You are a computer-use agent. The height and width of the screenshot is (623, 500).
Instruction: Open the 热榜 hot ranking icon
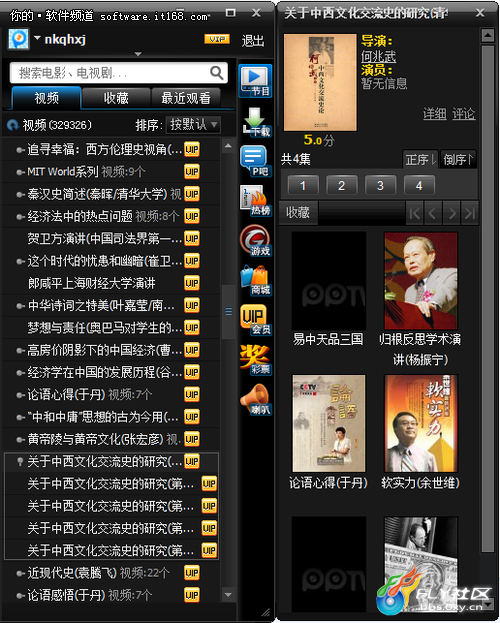tap(256, 201)
